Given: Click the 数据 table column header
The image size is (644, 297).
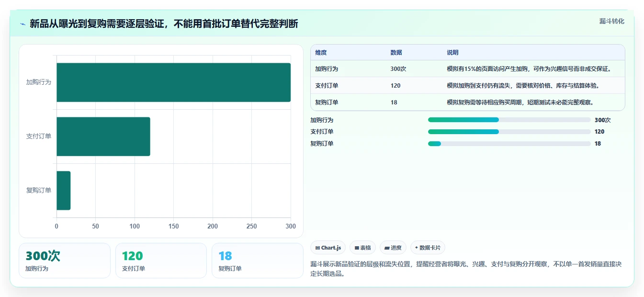Looking at the screenshot, I should tap(396, 53).
